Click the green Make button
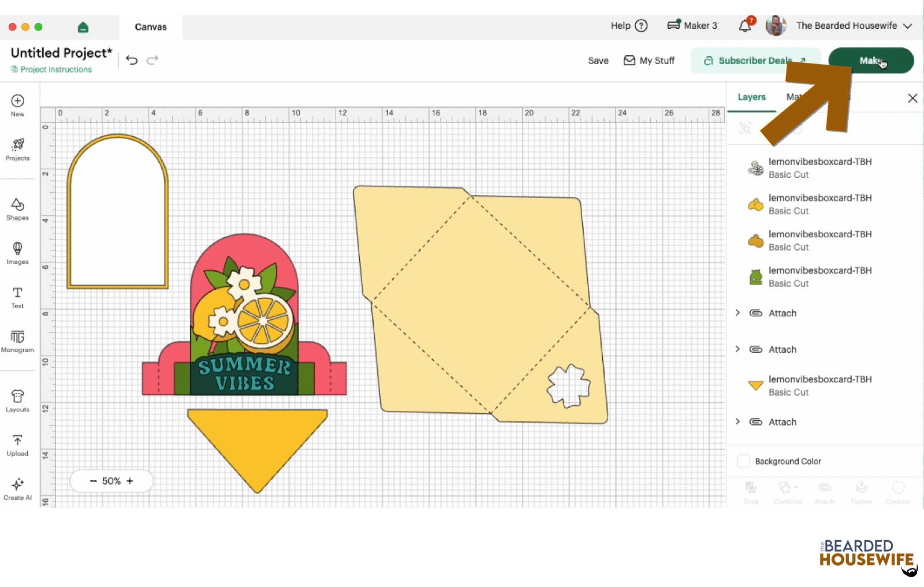 pos(871,61)
